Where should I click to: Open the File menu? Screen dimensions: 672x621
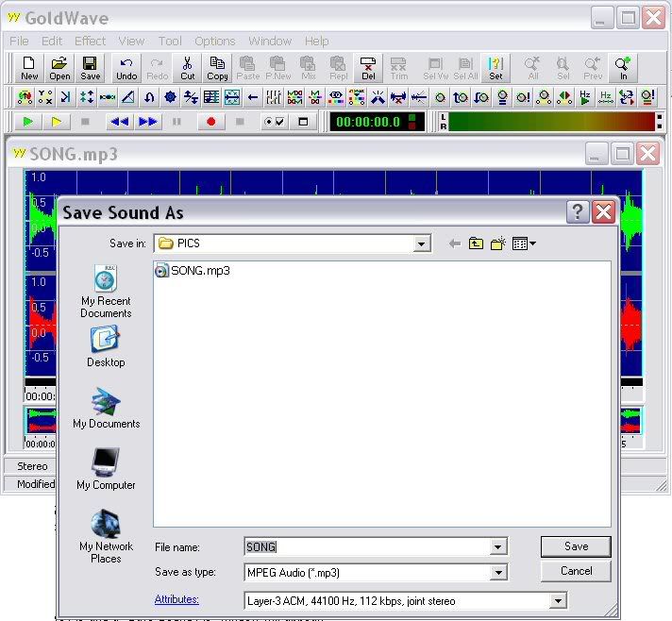tap(19, 42)
